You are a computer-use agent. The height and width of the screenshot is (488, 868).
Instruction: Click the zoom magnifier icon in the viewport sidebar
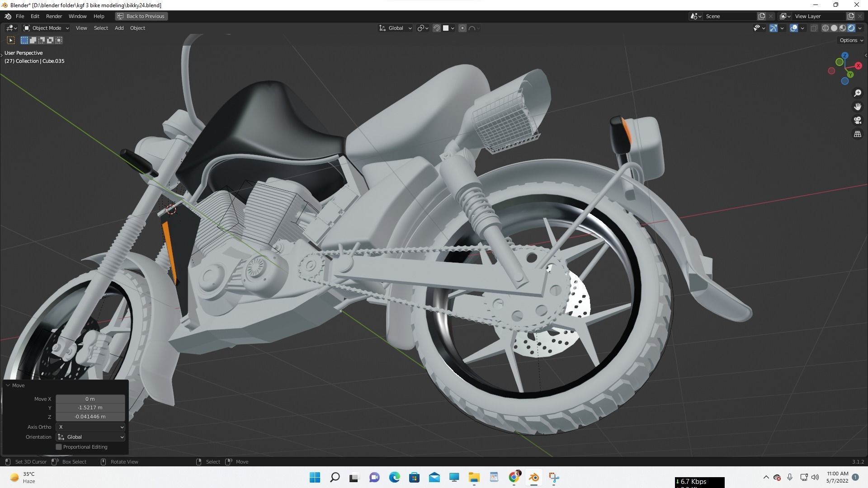click(x=858, y=93)
